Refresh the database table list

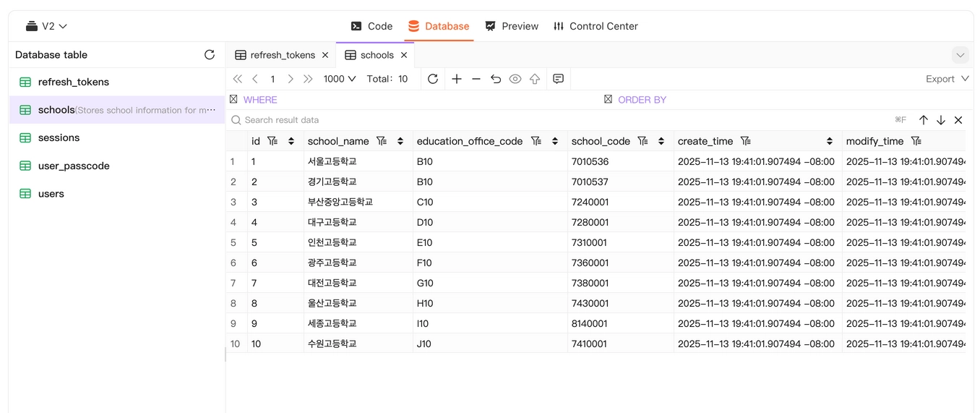(210, 55)
